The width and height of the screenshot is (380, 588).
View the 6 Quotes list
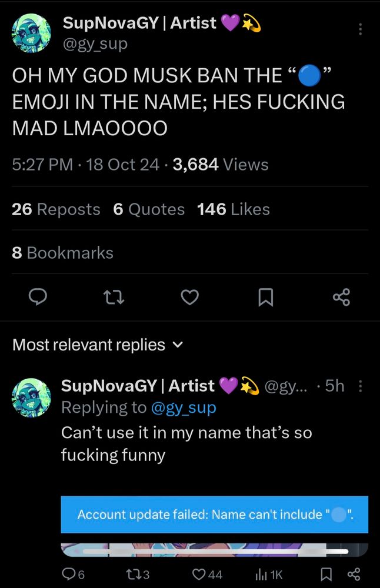pyautogui.click(x=149, y=209)
